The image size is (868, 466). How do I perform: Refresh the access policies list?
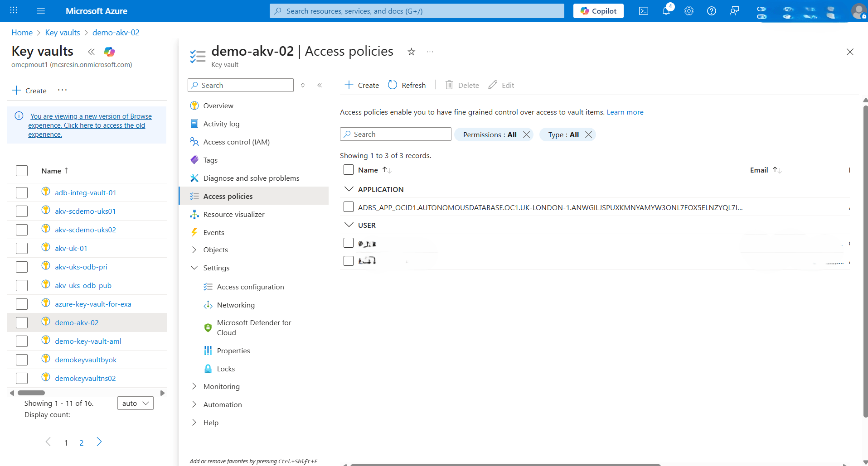(407, 85)
